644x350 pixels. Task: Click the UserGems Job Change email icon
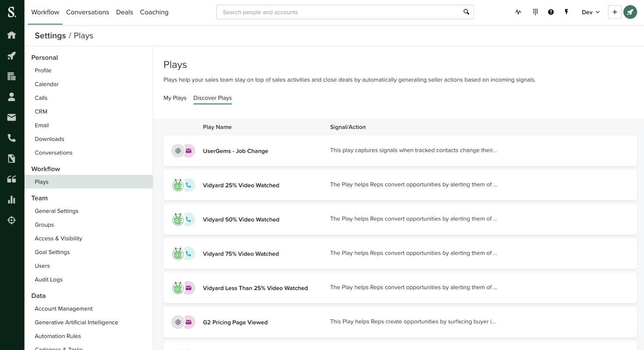[x=188, y=151]
